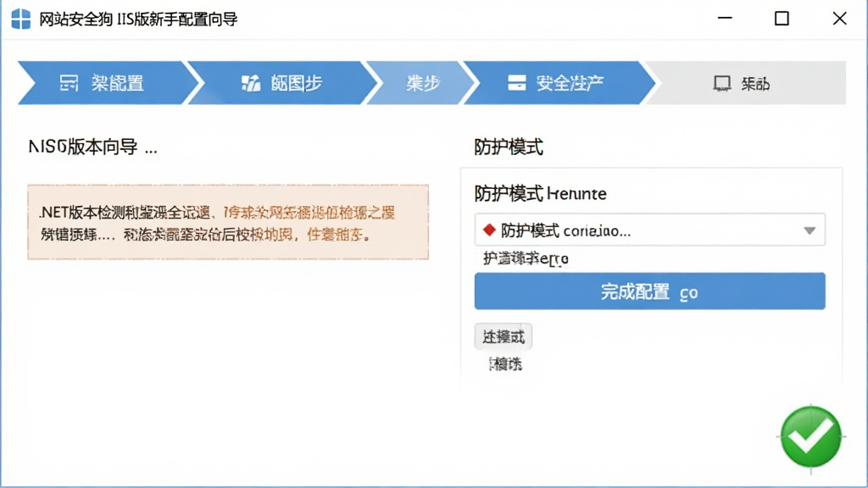
Task: Click the red diamond icon in dropdown
Action: (489, 230)
